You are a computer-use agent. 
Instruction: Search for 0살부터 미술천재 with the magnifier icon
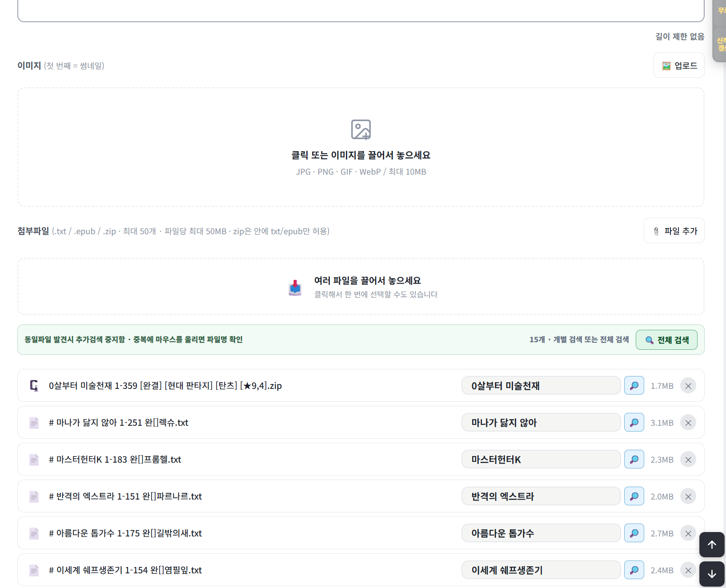pos(634,386)
